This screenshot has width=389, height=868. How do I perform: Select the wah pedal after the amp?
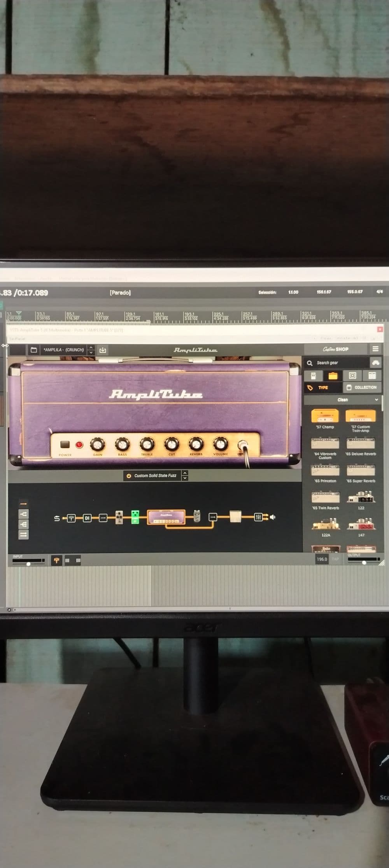pos(197,516)
